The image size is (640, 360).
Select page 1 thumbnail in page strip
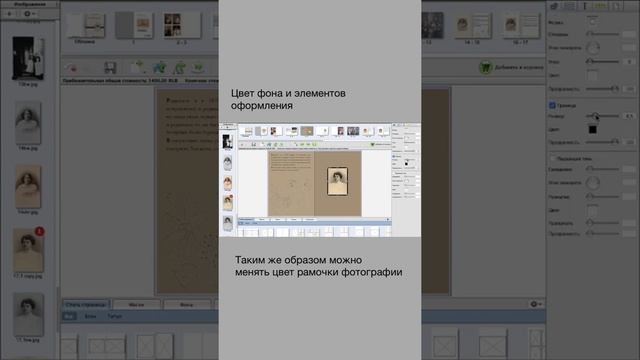click(134, 25)
